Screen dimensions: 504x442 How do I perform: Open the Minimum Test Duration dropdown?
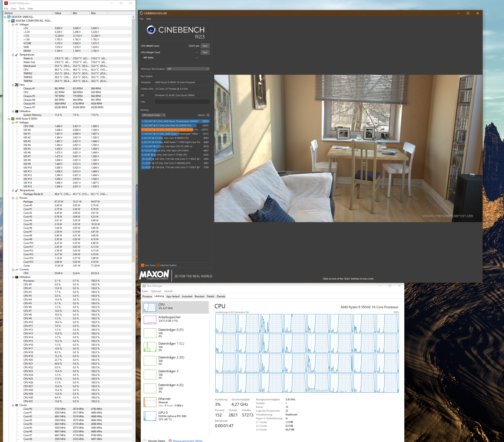(x=188, y=69)
